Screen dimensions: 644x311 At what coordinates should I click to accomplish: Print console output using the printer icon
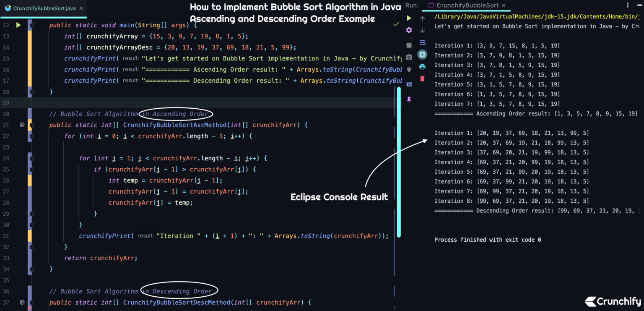[x=422, y=66]
